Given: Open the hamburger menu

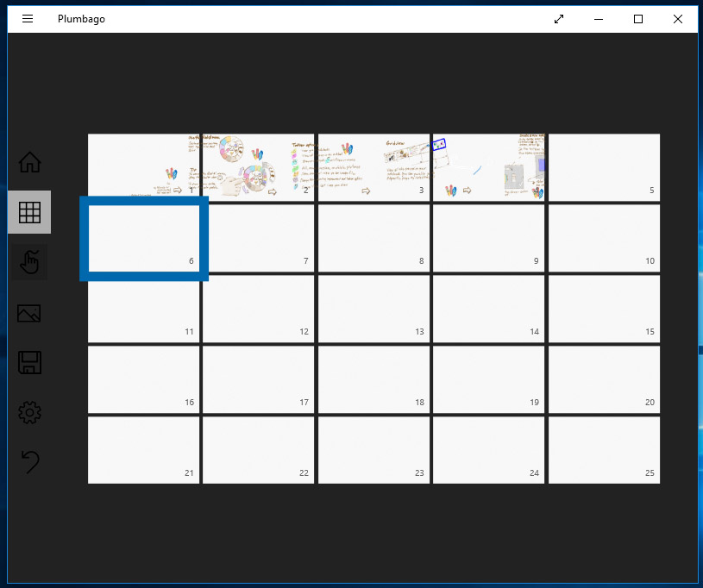Looking at the screenshot, I should [28, 19].
